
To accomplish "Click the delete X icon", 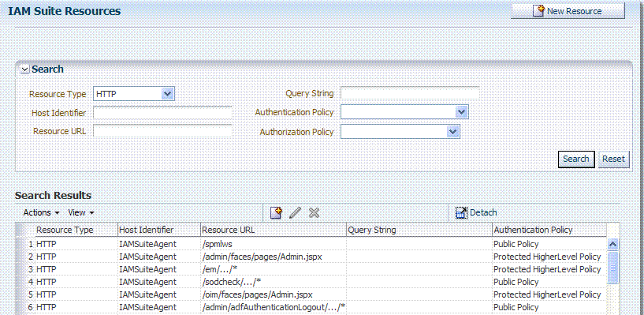I will [x=315, y=212].
